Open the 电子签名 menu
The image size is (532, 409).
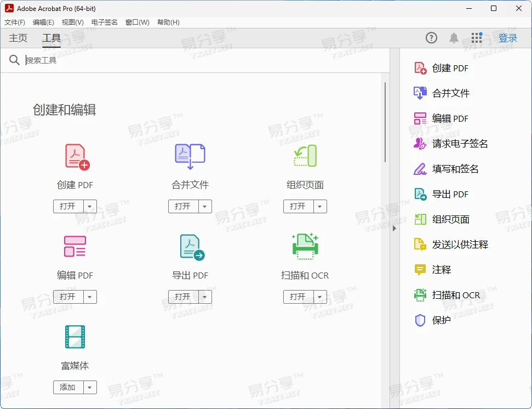tap(105, 22)
